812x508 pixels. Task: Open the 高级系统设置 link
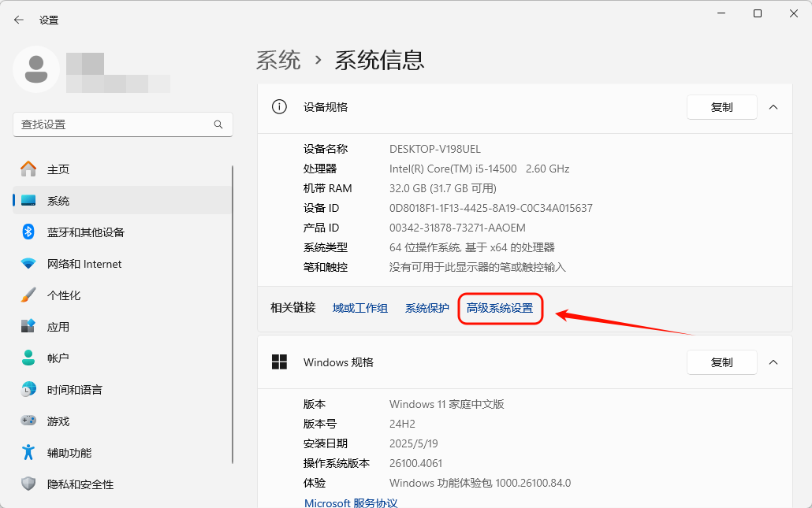point(500,308)
